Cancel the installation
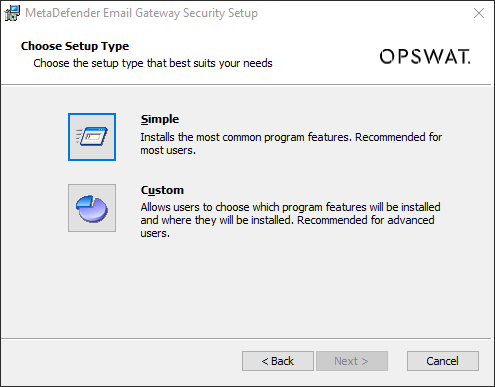 coord(443,361)
